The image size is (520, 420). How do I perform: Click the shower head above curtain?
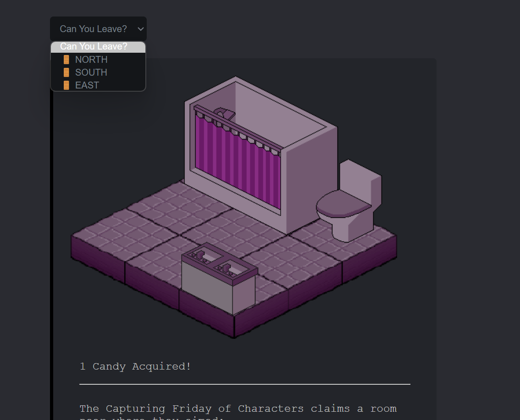225,113
